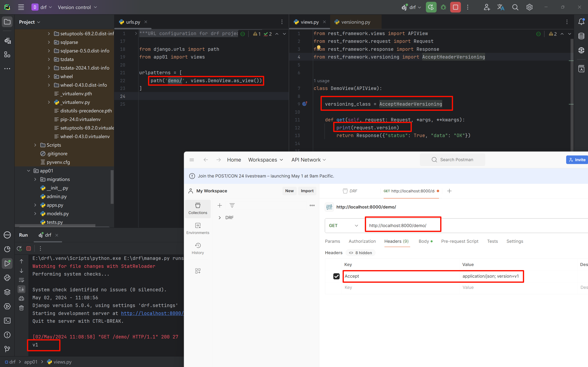Open http://localhost:8000/ link in console
588x367 pixels.
pos(152,313)
